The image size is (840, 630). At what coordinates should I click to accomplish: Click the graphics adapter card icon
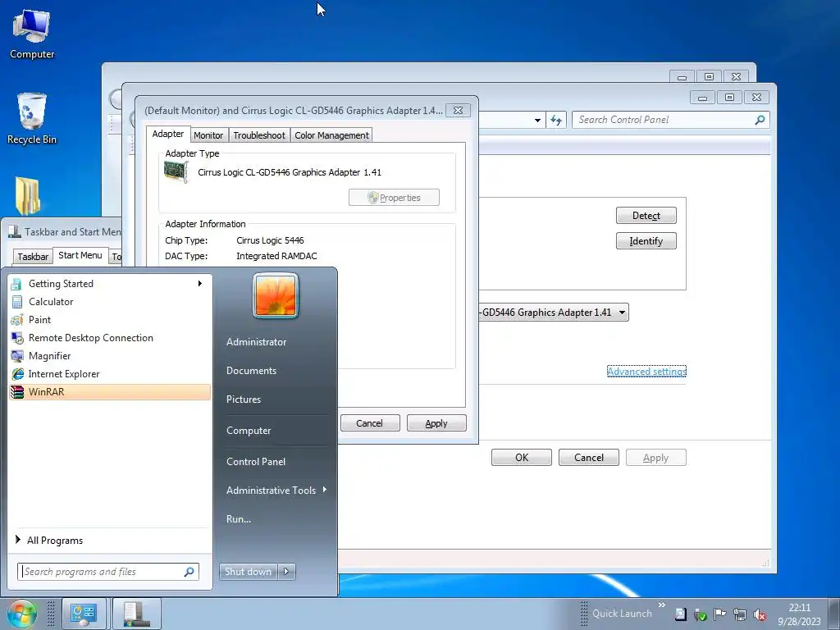point(176,172)
